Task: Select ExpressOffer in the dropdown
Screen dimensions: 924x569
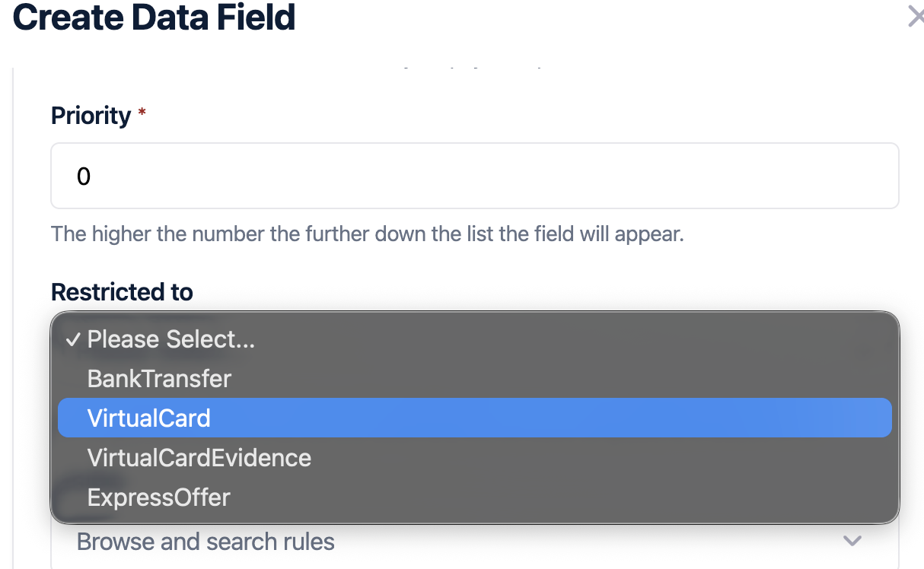Action: tap(158, 497)
